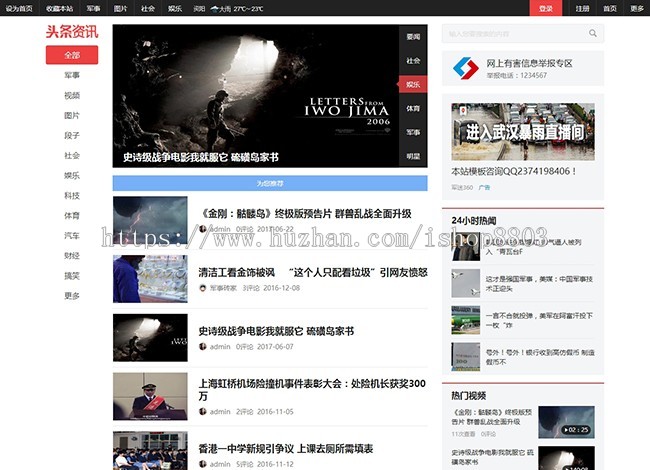Open the Letters from Iwo Jima banner
This screenshot has width=650, height=470.
256,96
